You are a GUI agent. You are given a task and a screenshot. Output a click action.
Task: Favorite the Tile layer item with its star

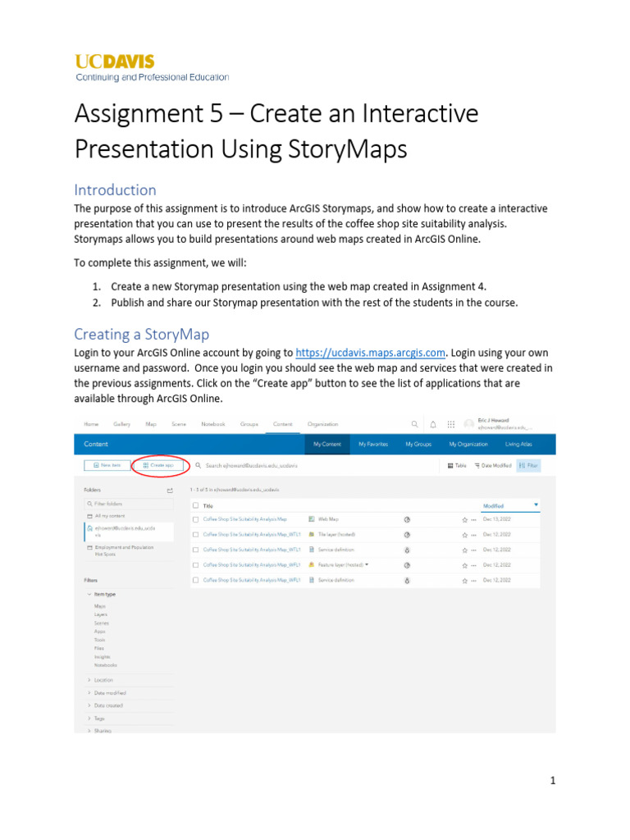click(x=464, y=535)
